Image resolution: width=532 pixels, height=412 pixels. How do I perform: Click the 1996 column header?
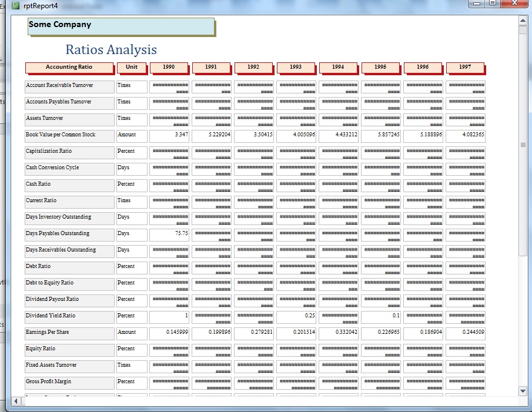tap(423, 67)
